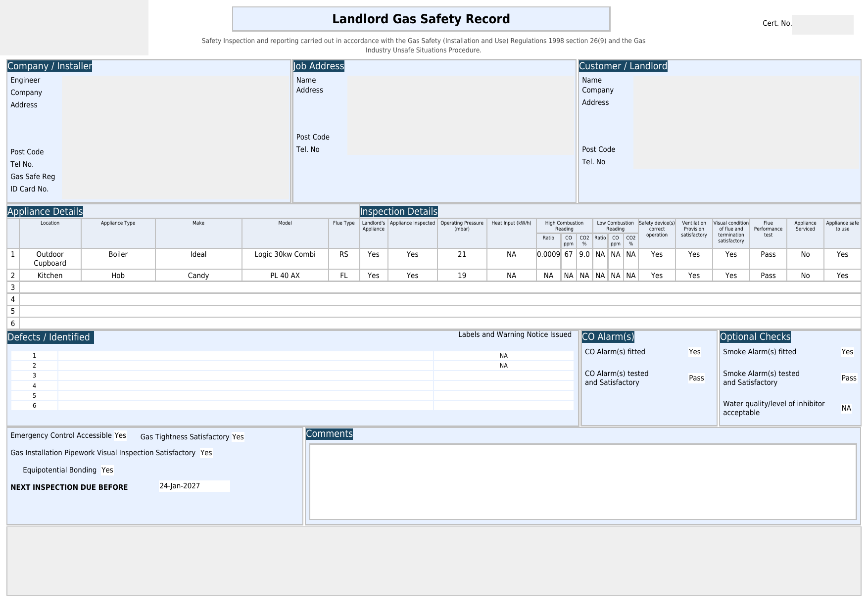Click the Cert. No. field
This screenshot has height=614, width=868.
click(822, 25)
